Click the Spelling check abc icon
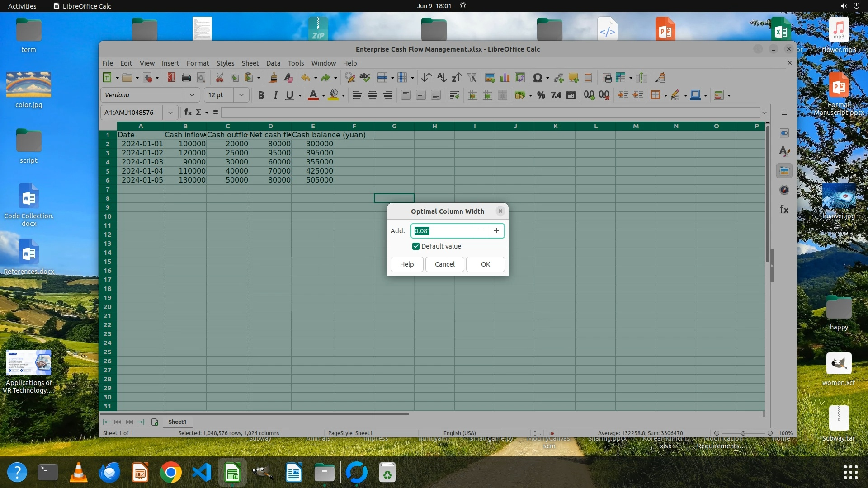868x488 pixels. pos(365,78)
